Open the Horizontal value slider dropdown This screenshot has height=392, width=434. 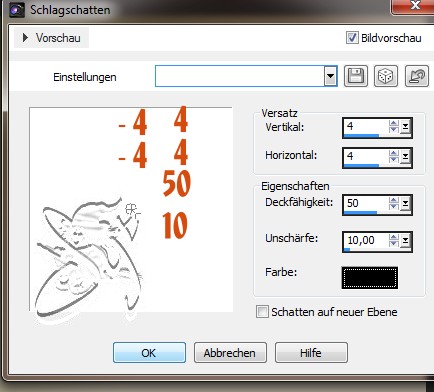pyautogui.click(x=405, y=157)
